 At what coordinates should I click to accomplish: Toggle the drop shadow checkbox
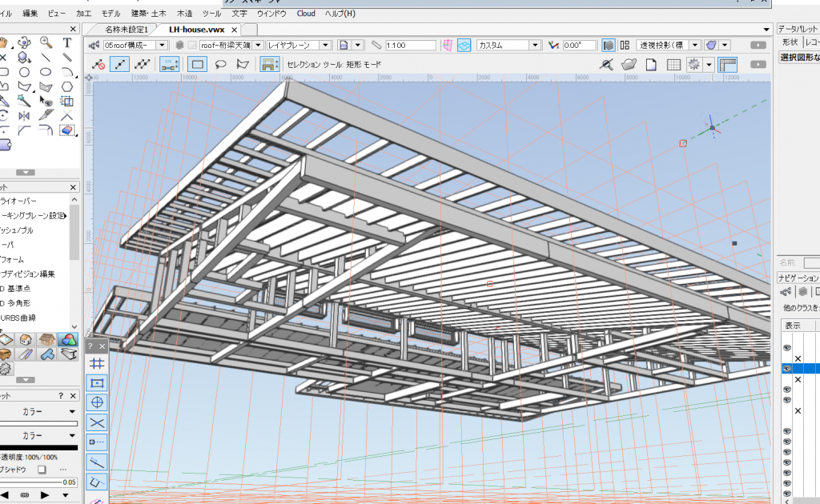[42, 469]
